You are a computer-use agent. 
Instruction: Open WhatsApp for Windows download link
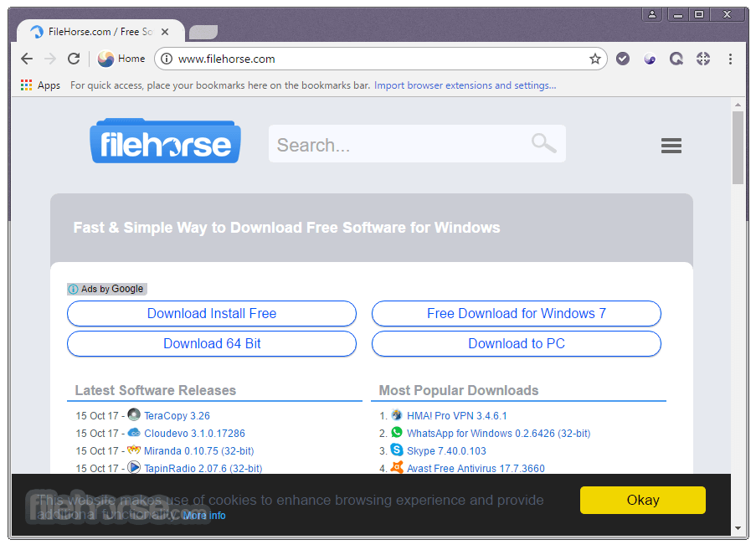click(x=498, y=434)
